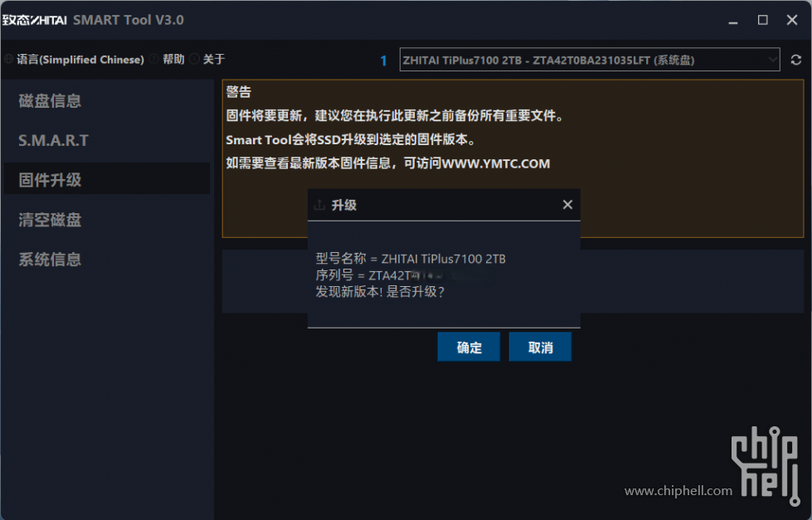Open the 语言(Simplified Chinese) language menu
812x520 pixels.
[80, 60]
